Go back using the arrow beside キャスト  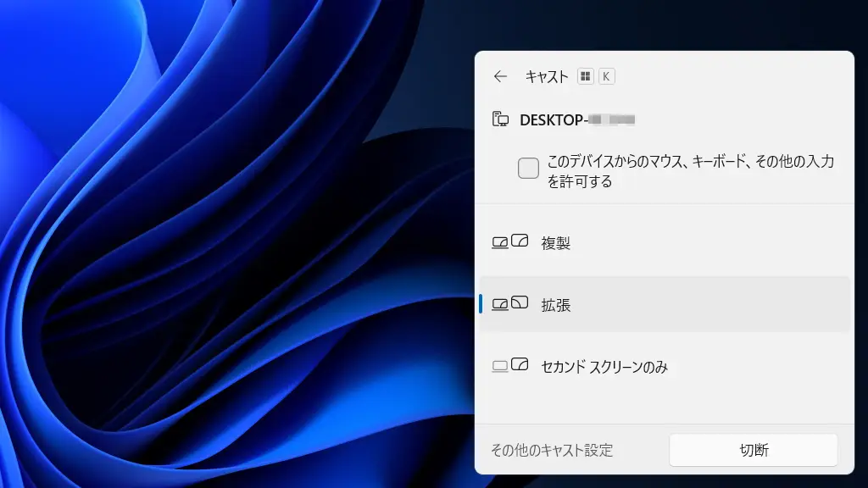(x=500, y=76)
